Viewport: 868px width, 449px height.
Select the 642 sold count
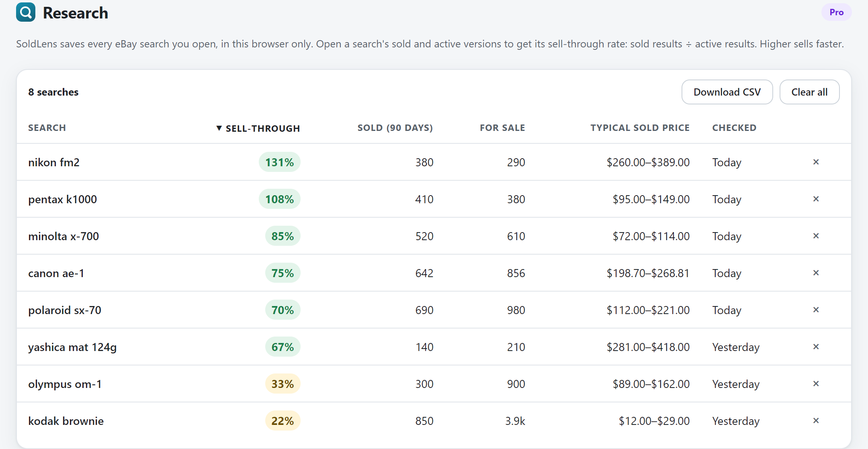424,273
